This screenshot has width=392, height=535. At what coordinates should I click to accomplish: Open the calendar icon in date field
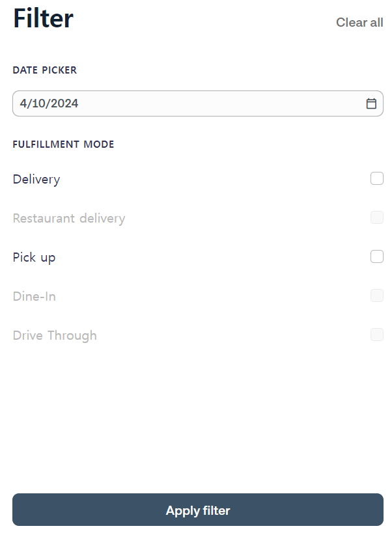(x=371, y=103)
